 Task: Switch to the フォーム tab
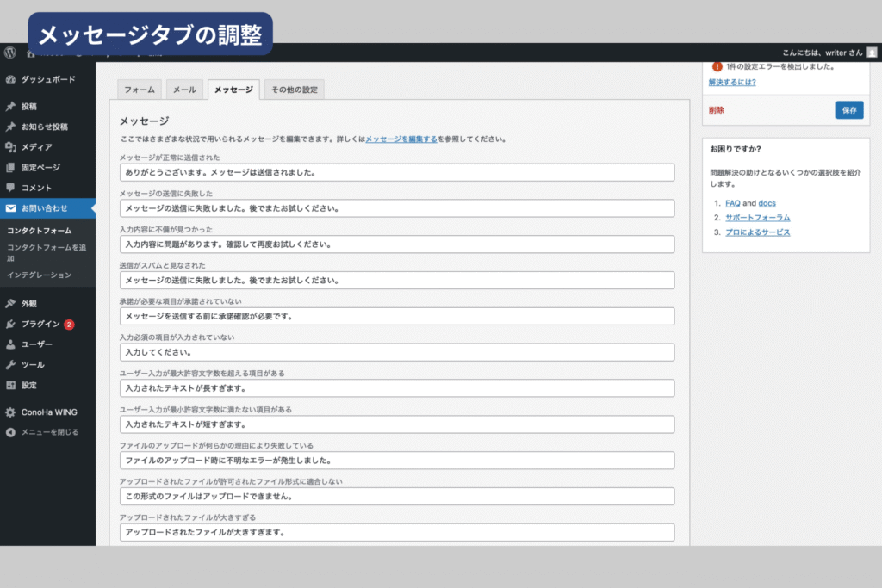pos(140,90)
